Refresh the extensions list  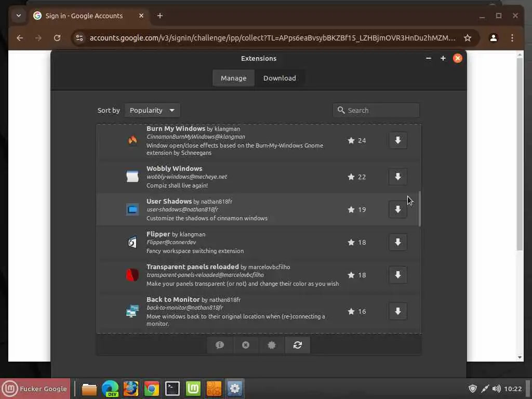[x=298, y=345]
